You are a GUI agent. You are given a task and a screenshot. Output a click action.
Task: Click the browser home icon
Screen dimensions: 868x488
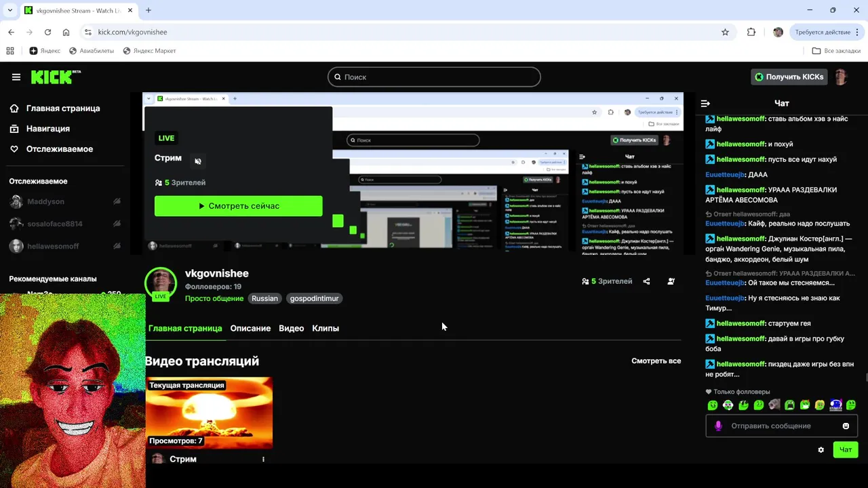click(66, 32)
